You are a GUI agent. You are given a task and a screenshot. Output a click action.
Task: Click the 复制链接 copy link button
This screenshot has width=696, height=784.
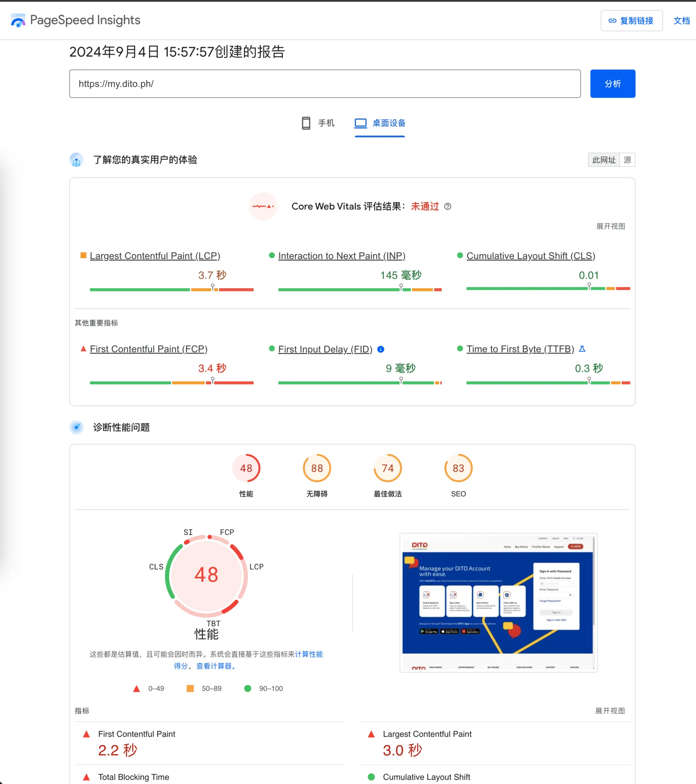631,21
